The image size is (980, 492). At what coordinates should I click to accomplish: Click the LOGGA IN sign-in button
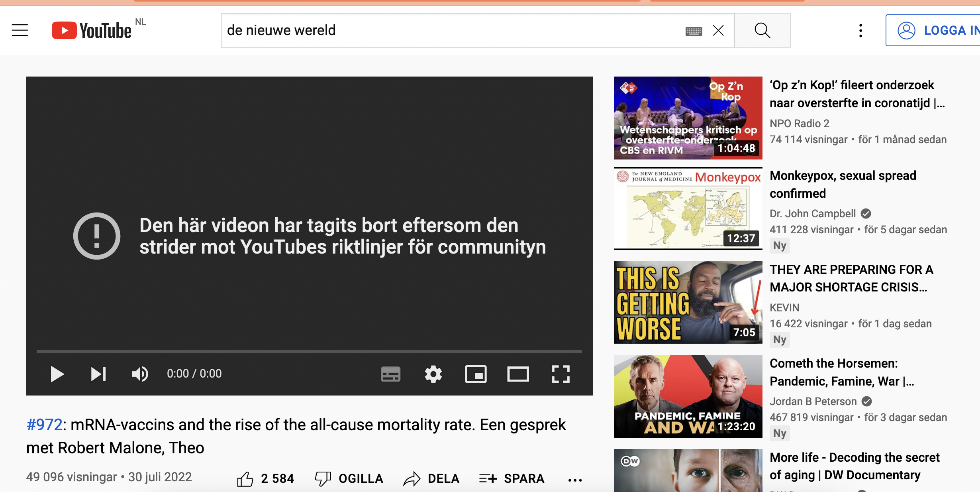[x=933, y=30]
